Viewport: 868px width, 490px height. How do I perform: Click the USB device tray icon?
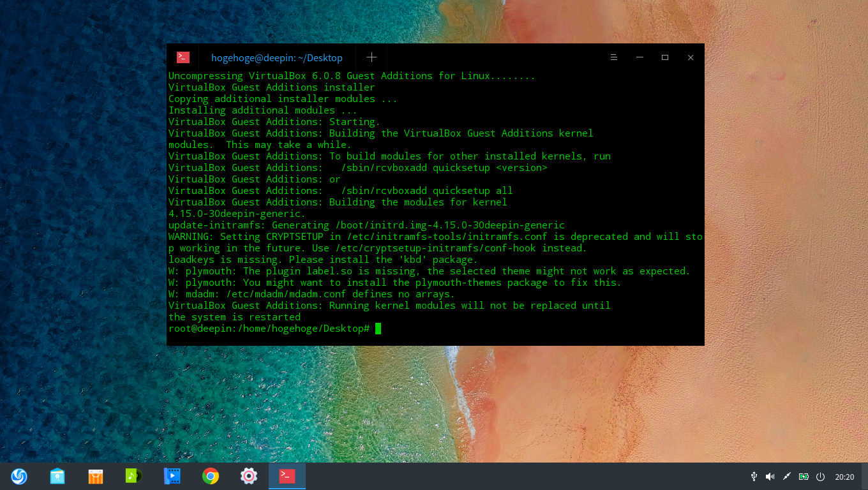point(754,477)
